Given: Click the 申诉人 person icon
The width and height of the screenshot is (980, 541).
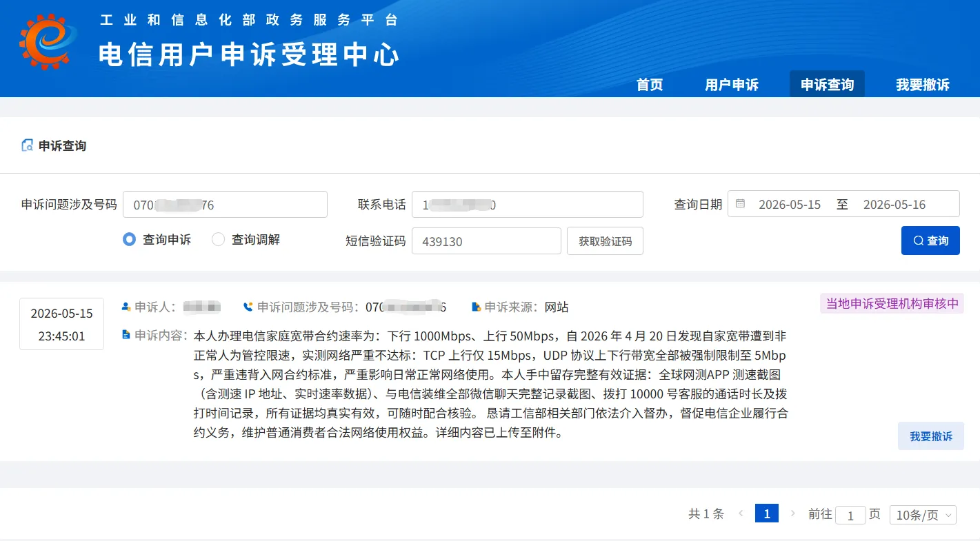Looking at the screenshot, I should (126, 307).
